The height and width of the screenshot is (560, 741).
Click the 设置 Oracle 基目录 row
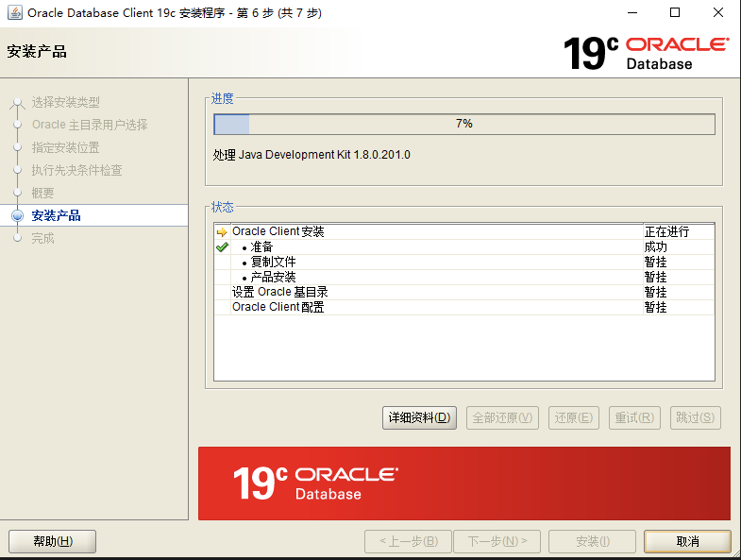click(x=464, y=293)
